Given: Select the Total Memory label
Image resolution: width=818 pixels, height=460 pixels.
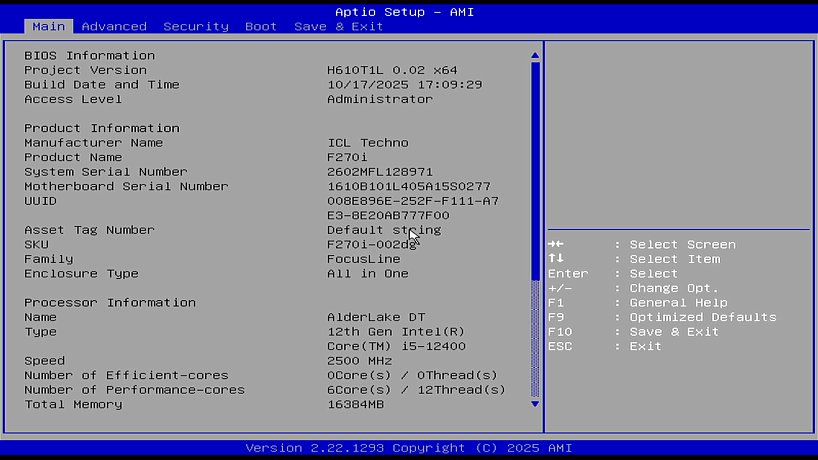Looking at the screenshot, I should pos(73,405).
